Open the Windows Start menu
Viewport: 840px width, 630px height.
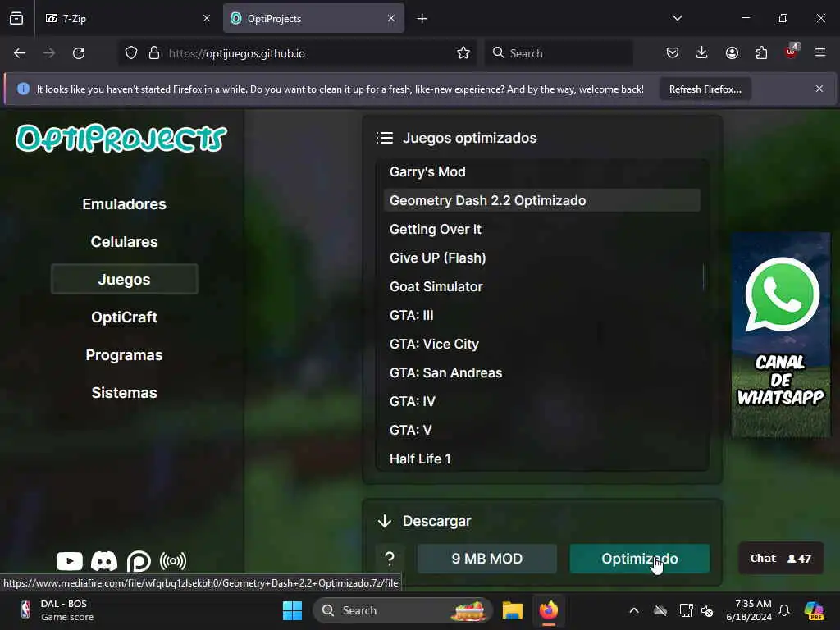[293, 610]
